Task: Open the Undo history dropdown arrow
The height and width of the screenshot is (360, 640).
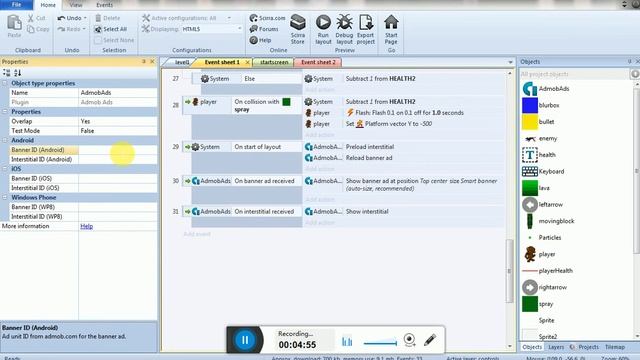Action: 85,18
